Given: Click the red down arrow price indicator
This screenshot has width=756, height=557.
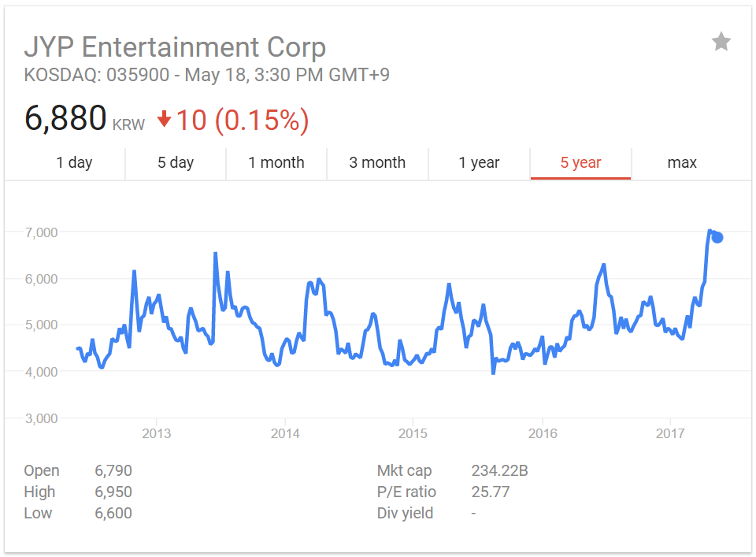Looking at the screenshot, I should [164, 119].
